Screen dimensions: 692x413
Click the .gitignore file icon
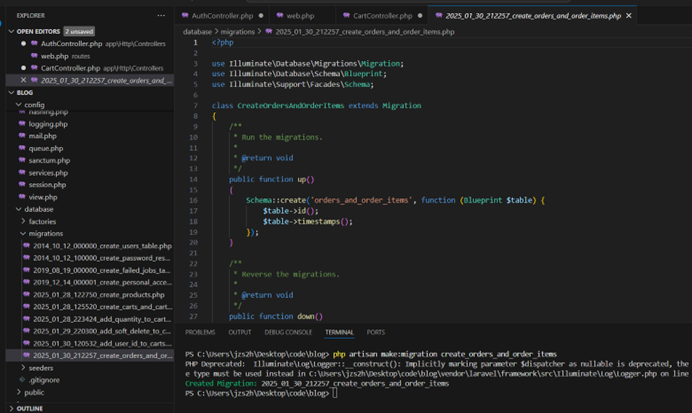click(22, 380)
